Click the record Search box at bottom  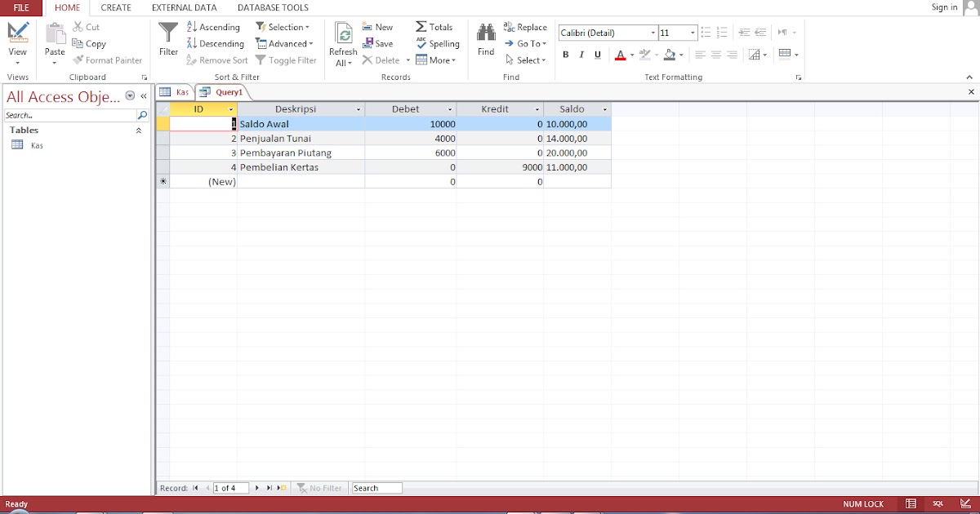pyautogui.click(x=376, y=487)
